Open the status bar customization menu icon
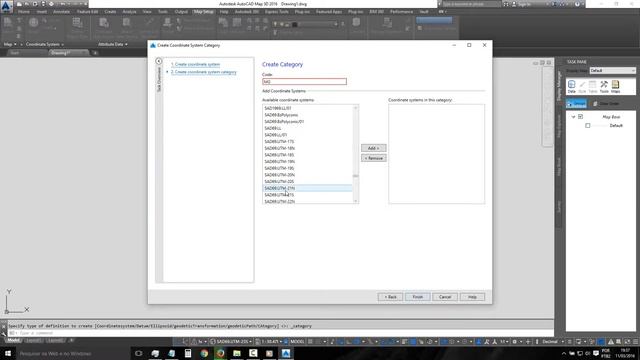This screenshot has width=640, height=360. click(635, 342)
